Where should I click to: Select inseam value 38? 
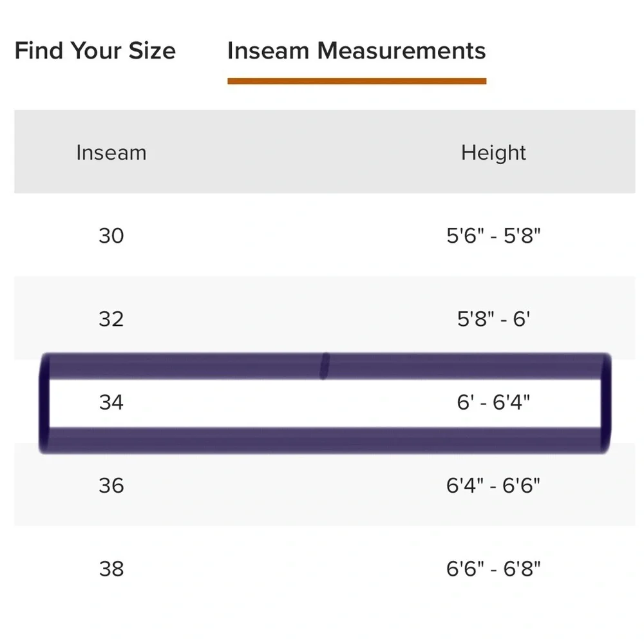pos(111,569)
